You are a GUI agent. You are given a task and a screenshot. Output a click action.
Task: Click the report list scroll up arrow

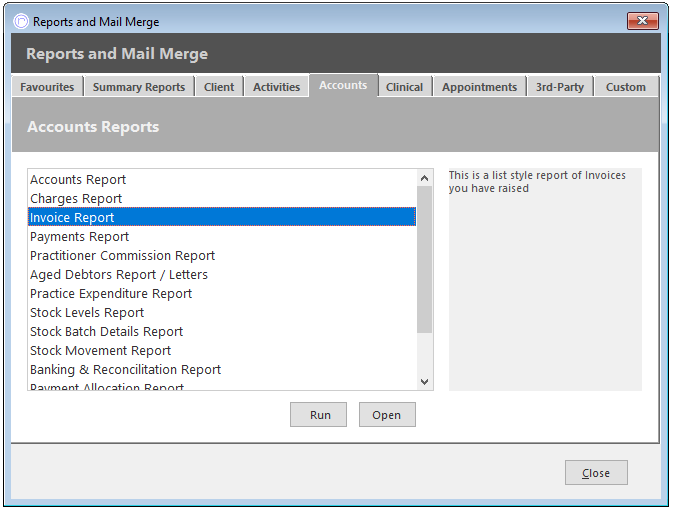pos(424,178)
